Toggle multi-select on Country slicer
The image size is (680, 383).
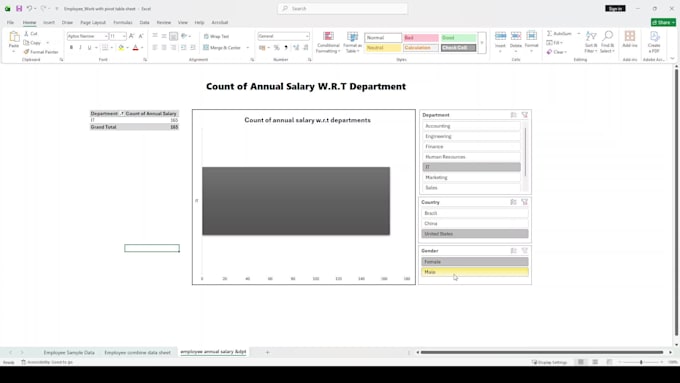pos(513,202)
